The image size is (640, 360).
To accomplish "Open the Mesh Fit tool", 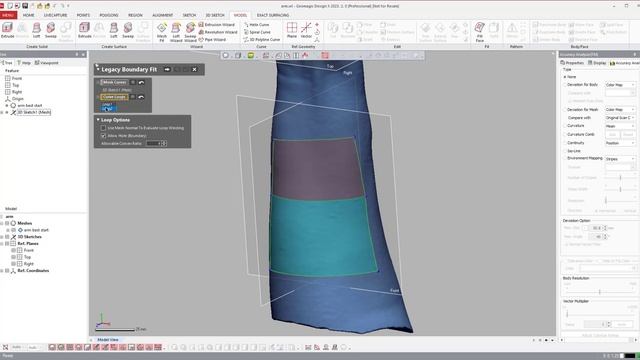I will (x=162, y=33).
